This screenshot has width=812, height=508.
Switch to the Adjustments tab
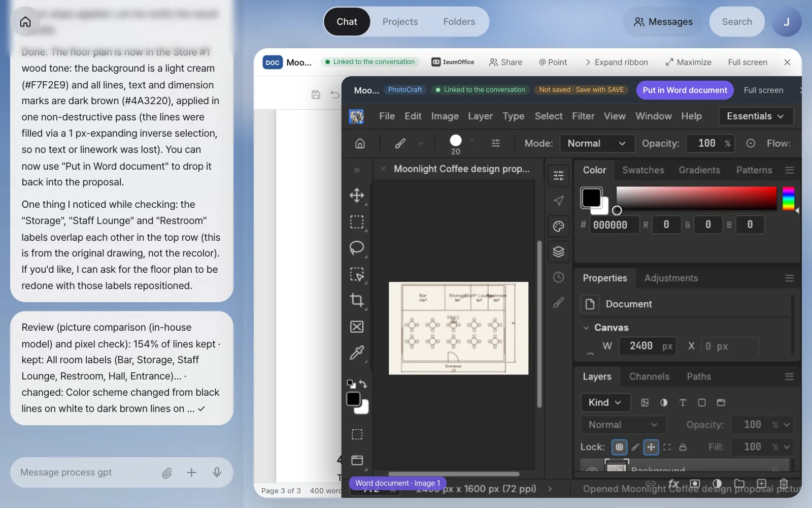[x=671, y=278]
